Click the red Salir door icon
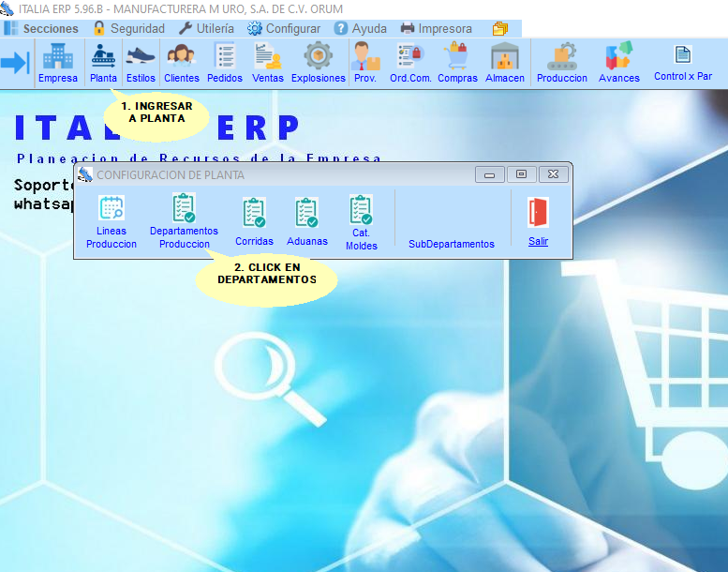Viewport: 728px width, 572px height. pyautogui.click(x=538, y=212)
